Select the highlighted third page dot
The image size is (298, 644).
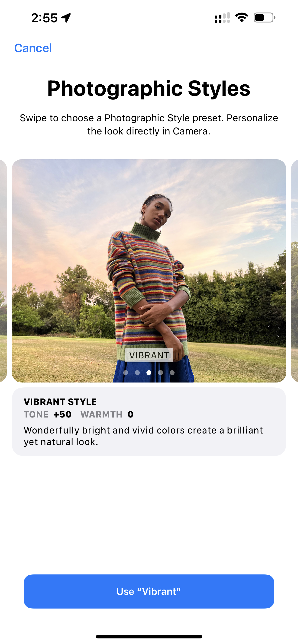click(x=149, y=373)
